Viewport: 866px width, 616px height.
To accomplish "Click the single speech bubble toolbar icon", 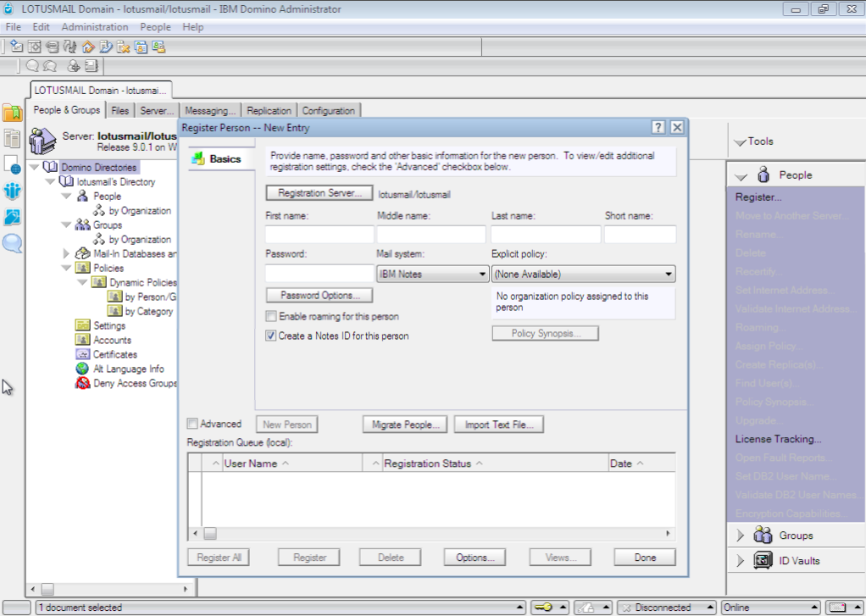I will pyautogui.click(x=32, y=66).
